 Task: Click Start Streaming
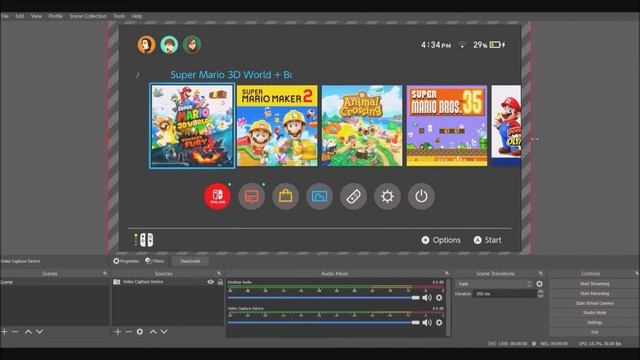pyautogui.click(x=594, y=284)
